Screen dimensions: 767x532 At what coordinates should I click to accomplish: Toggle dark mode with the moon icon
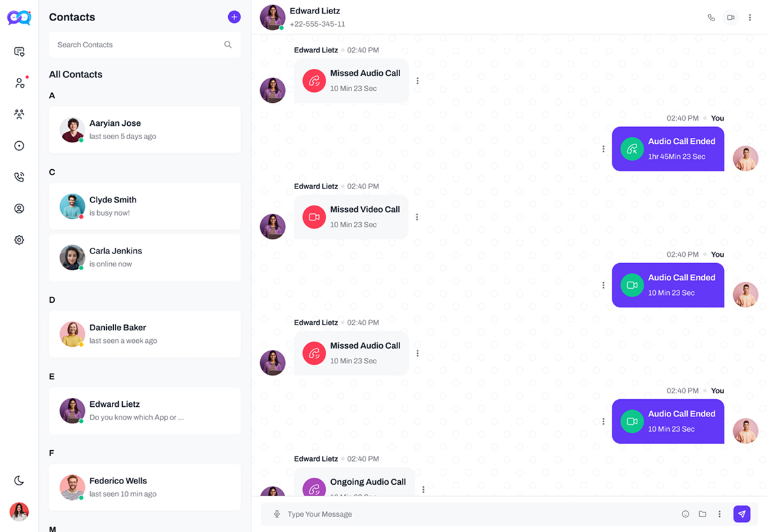tap(19, 480)
